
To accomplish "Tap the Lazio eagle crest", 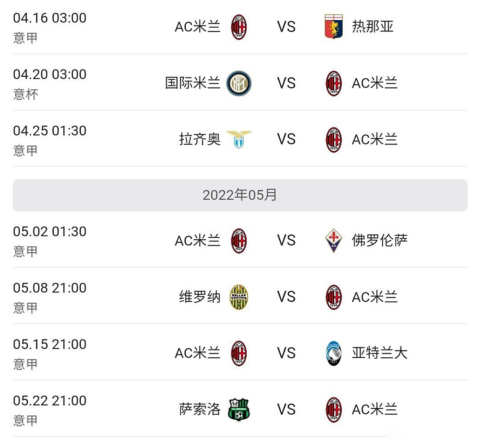I will pyautogui.click(x=239, y=139).
